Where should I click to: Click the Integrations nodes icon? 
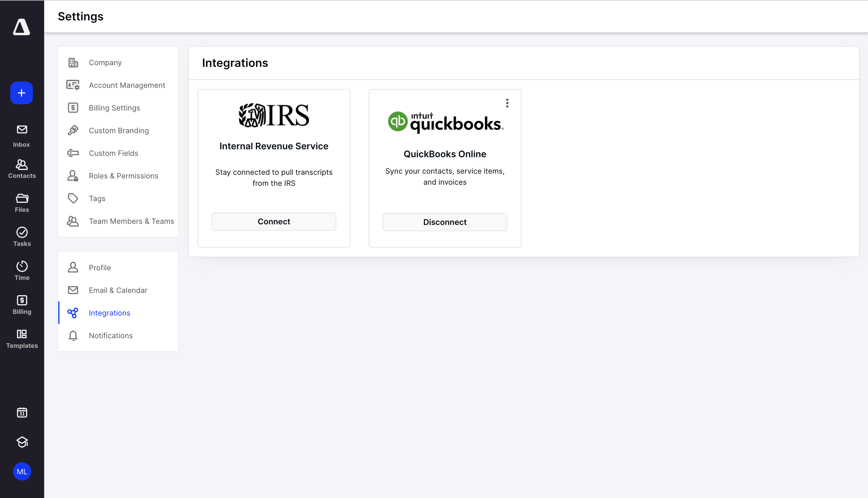pyautogui.click(x=73, y=313)
